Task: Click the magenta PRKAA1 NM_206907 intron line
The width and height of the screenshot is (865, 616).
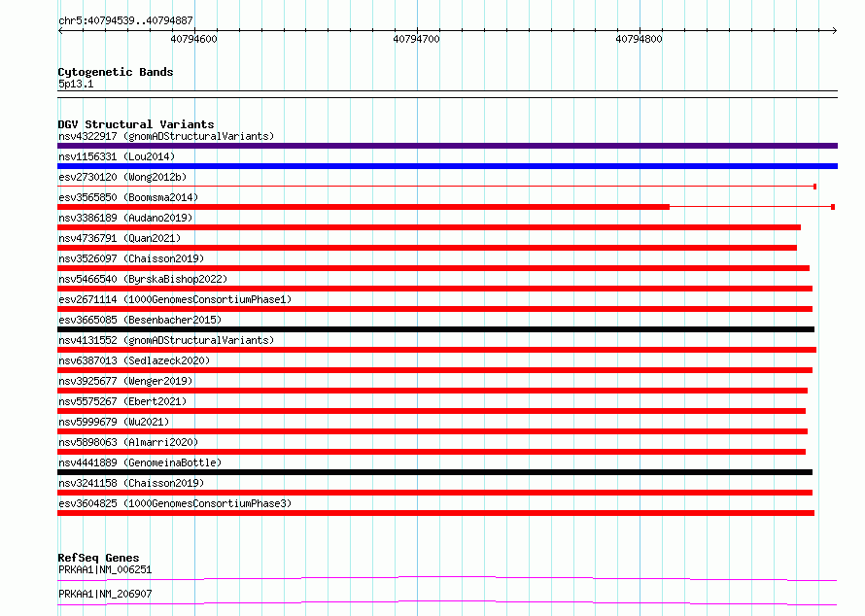Action: point(447,602)
